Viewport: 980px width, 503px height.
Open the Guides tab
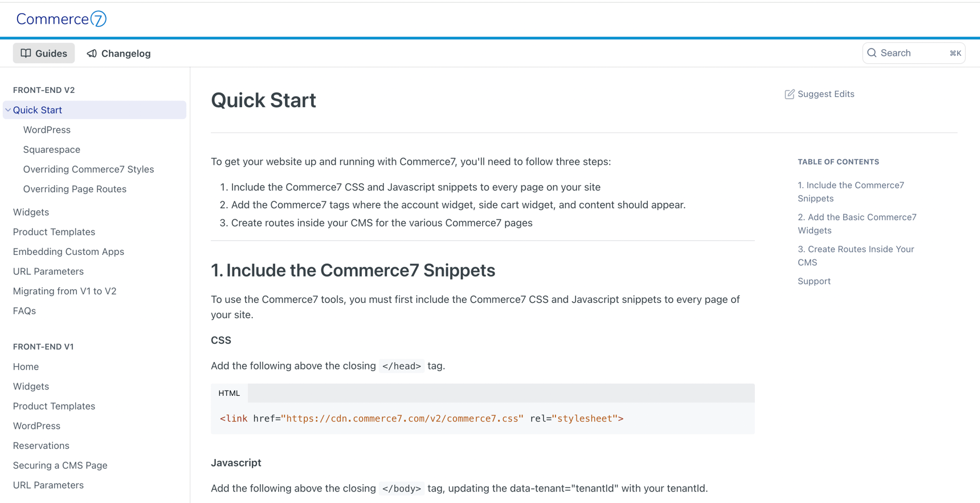click(x=44, y=53)
